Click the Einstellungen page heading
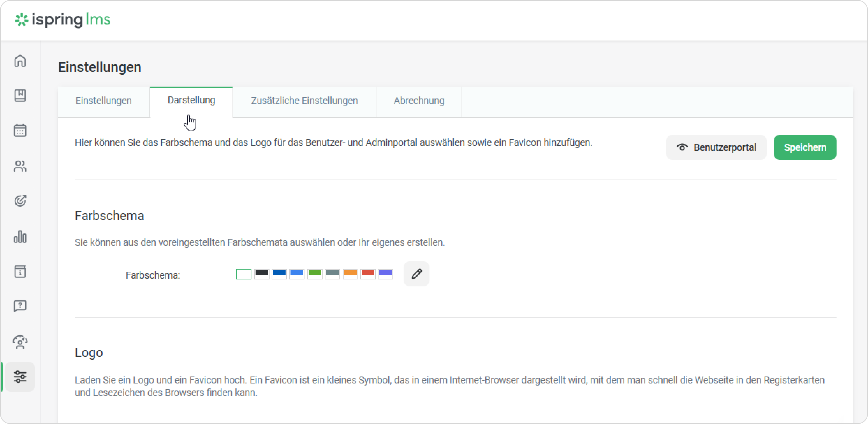Image resolution: width=868 pixels, height=424 pixels. click(x=100, y=67)
